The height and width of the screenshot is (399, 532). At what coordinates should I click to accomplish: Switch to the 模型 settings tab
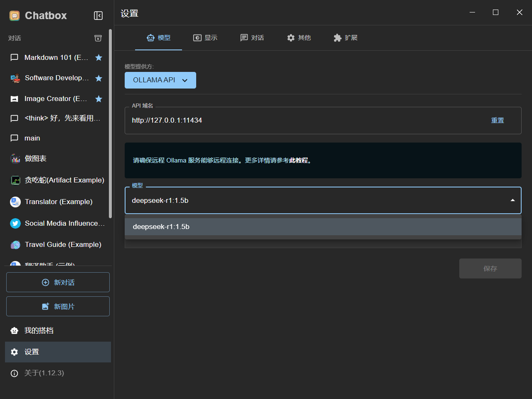click(x=159, y=38)
